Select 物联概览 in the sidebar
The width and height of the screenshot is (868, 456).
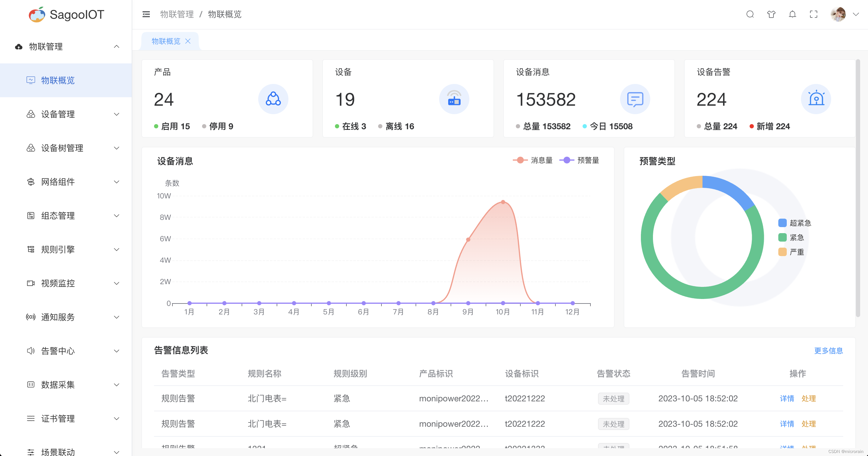pos(58,80)
